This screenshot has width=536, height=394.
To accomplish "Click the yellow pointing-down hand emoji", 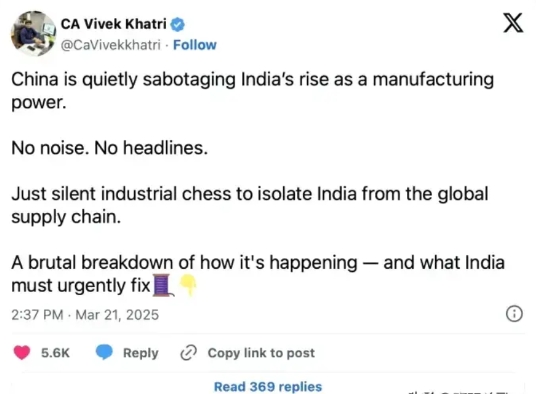I will click(x=188, y=285).
